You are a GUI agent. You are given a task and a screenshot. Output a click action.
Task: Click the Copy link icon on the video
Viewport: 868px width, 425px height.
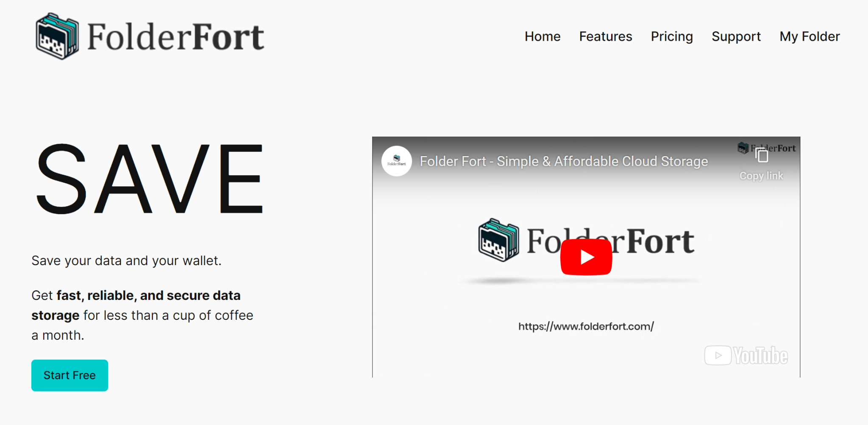(x=762, y=156)
